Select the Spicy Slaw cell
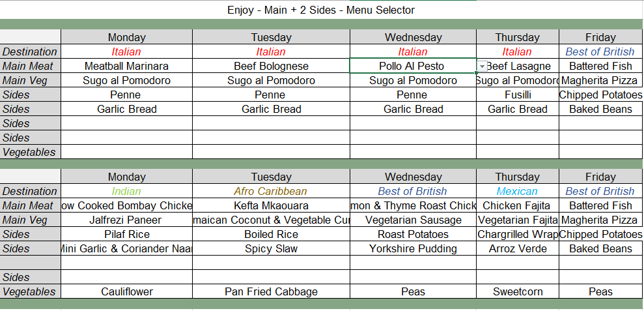The height and width of the screenshot is (311, 644). [x=271, y=248]
